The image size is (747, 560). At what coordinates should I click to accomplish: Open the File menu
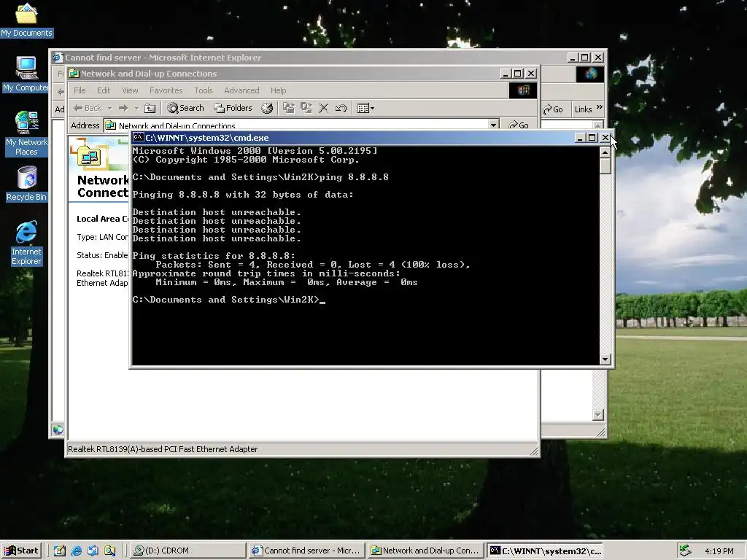[80, 90]
